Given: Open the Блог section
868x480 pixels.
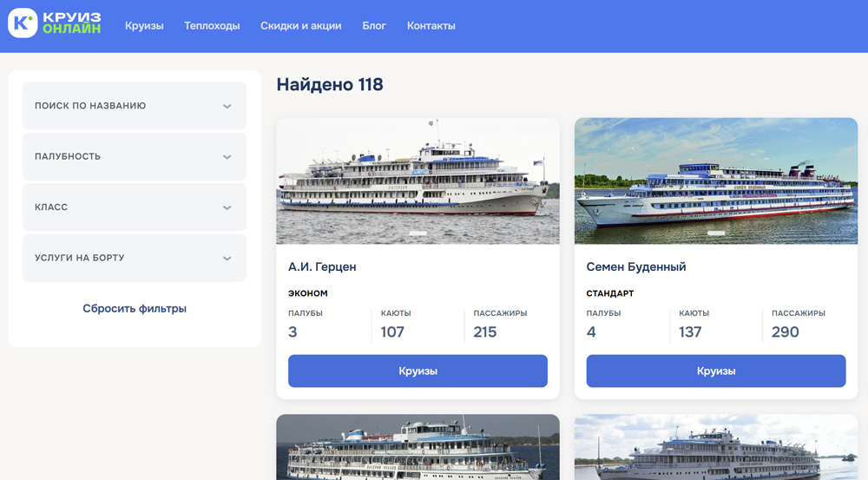Looking at the screenshot, I should coord(374,26).
